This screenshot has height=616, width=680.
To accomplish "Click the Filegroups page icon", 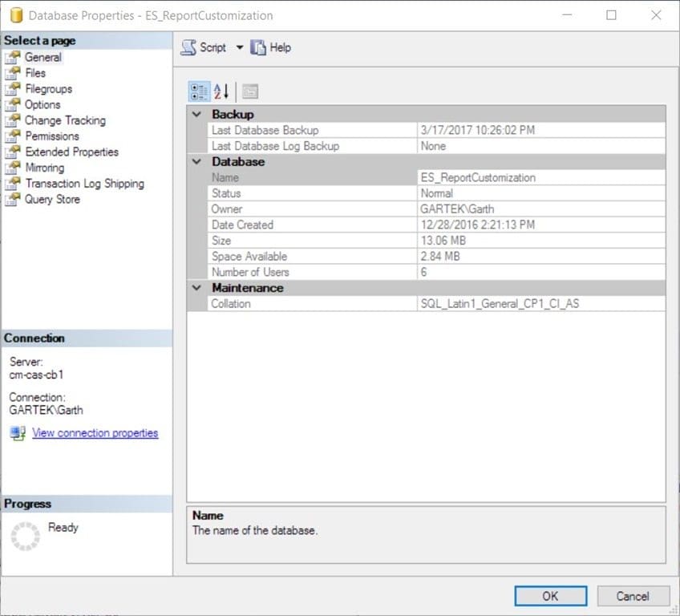I will coord(13,89).
